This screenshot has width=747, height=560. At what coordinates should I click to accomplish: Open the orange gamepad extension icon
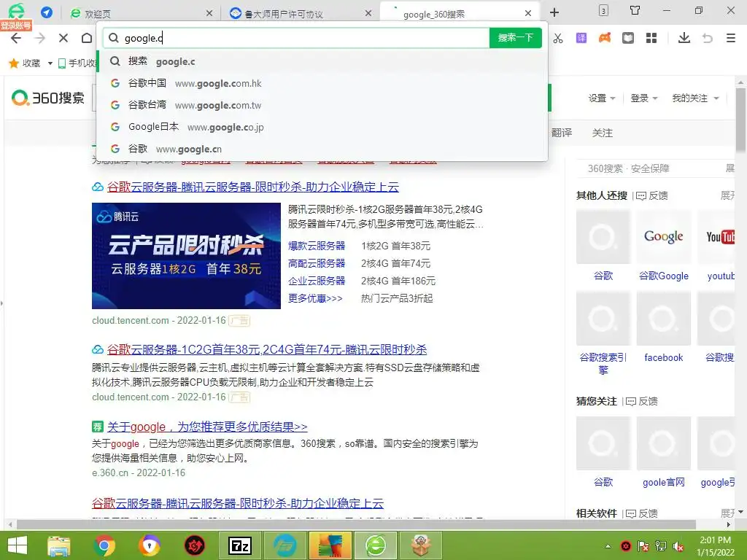coord(605,38)
